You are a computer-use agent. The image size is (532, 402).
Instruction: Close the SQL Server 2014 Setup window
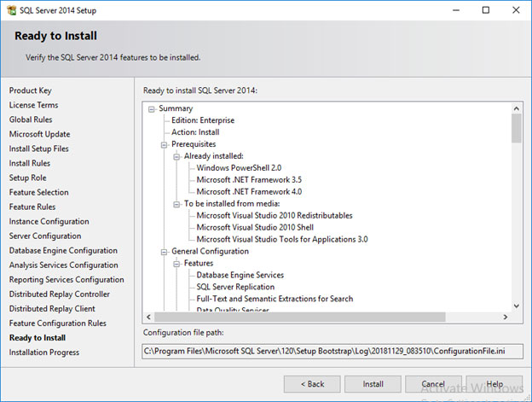[516, 10]
